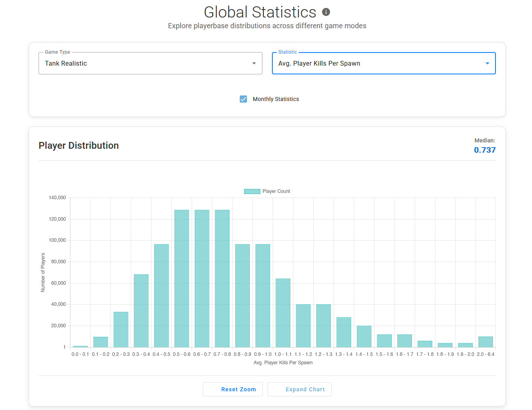This screenshot has width=532, height=410.
Task: Select the 1.6 - 1.7 histogram bar
Action: pos(405,341)
